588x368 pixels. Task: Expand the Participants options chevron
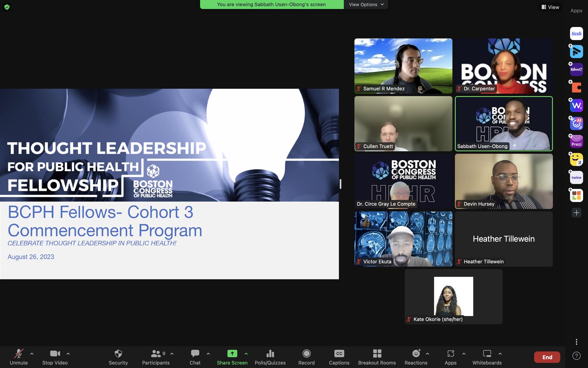[172, 354]
